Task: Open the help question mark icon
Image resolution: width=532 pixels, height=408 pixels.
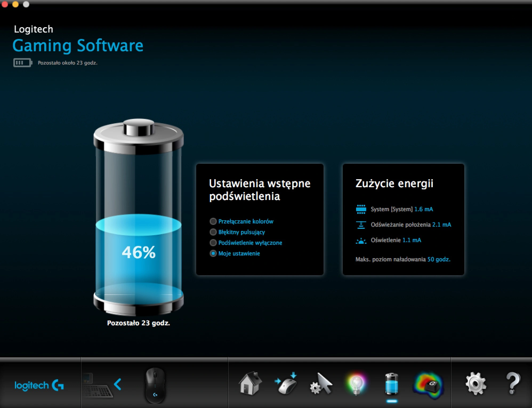Action: click(512, 383)
